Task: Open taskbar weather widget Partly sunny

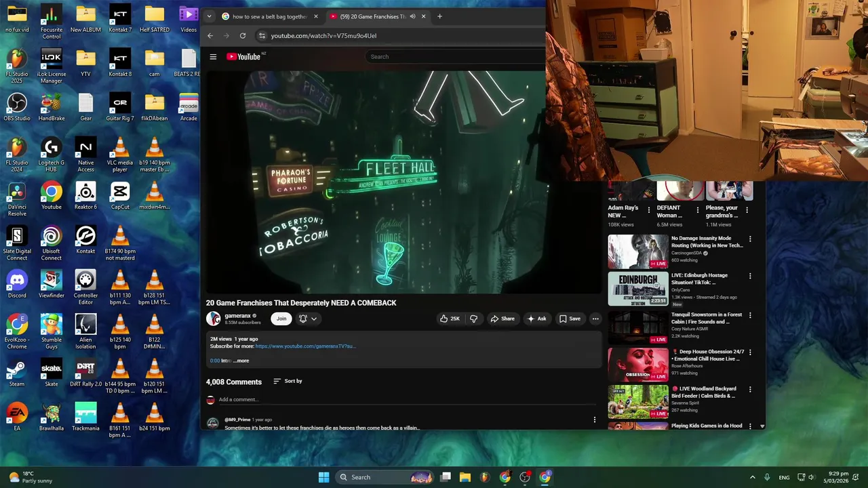Action: [30, 477]
